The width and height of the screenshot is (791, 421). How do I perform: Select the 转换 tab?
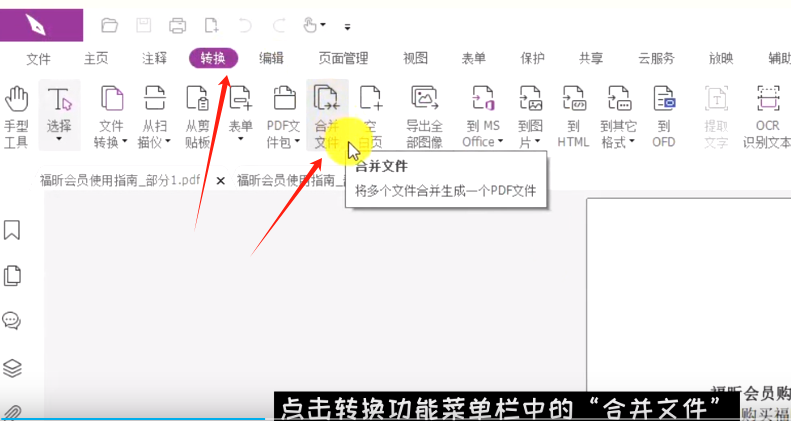click(x=213, y=58)
